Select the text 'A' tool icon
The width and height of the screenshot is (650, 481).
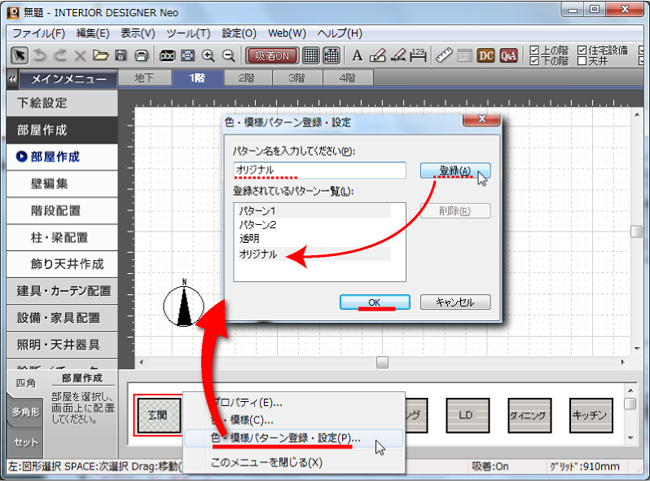[x=358, y=55]
